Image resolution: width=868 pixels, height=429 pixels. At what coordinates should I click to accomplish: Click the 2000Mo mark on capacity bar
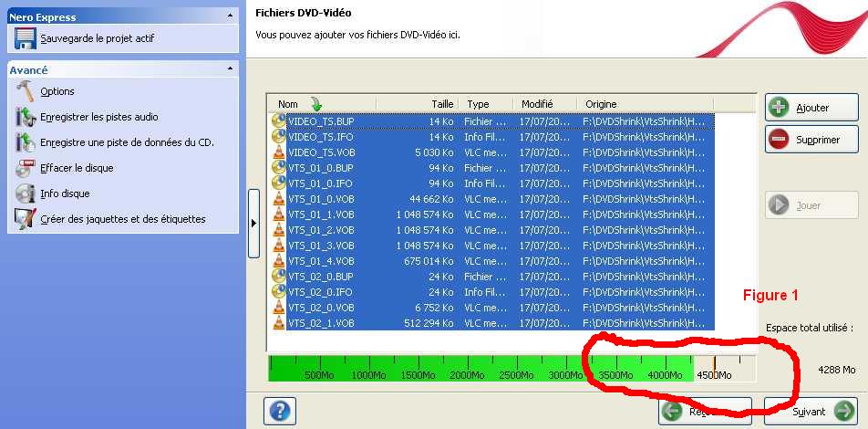click(x=467, y=375)
